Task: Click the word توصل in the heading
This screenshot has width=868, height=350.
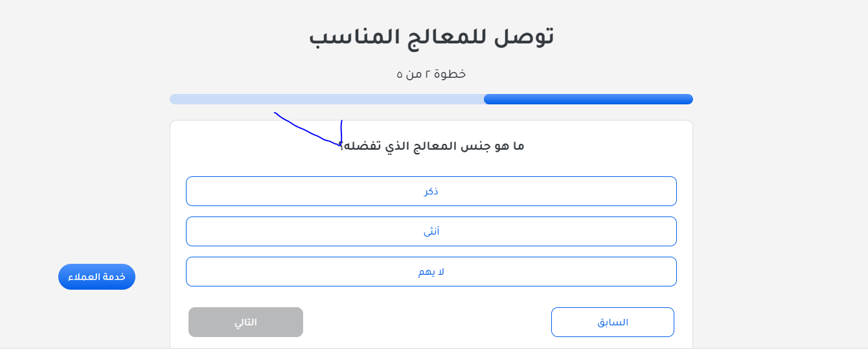Action: point(523,37)
